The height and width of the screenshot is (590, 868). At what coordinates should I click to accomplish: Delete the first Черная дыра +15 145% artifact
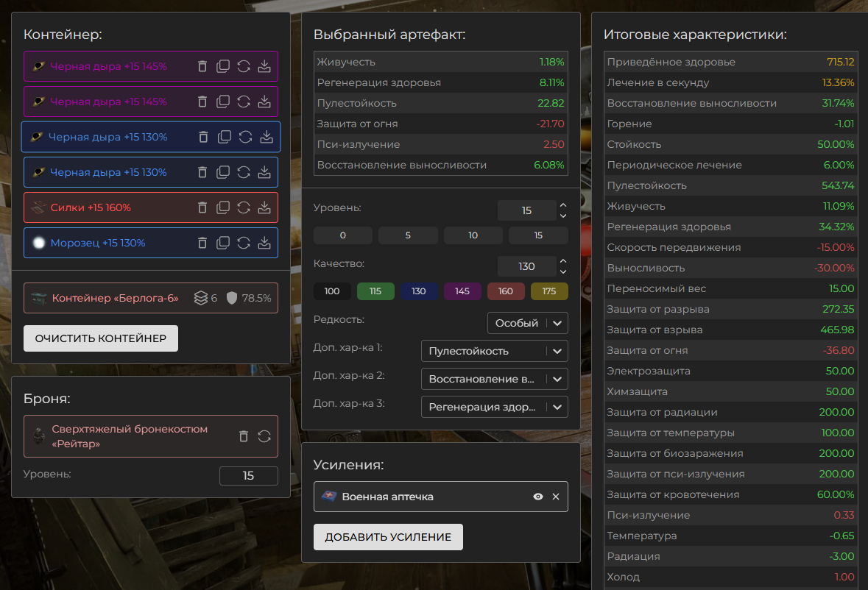202,66
